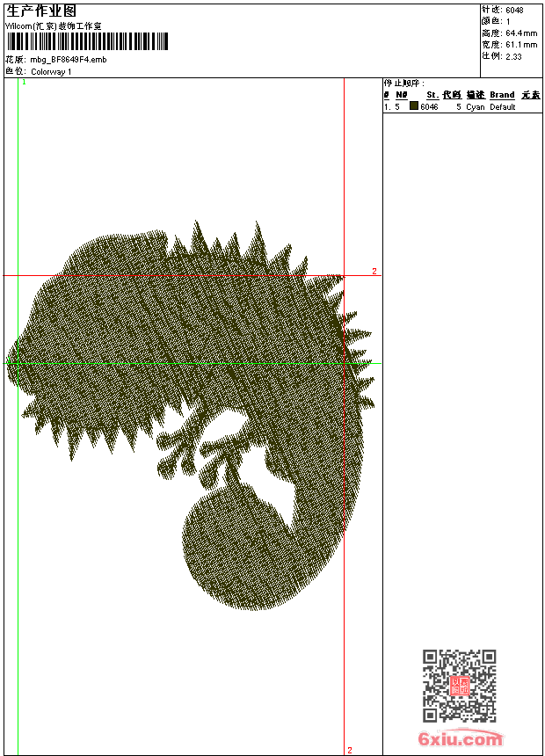Click the 针迹 6048 stitch count
The height and width of the screenshot is (756, 545).
point(504,10)
